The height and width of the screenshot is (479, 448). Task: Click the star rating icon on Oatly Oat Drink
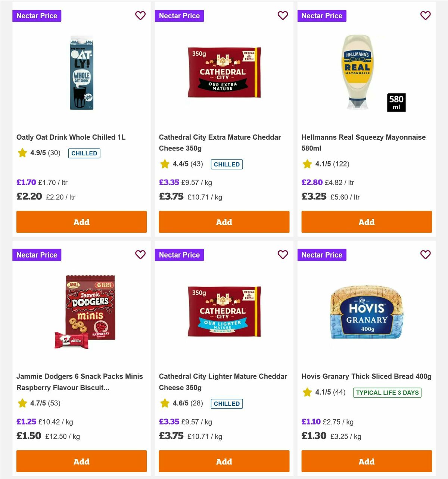click(x=22, y=153)
